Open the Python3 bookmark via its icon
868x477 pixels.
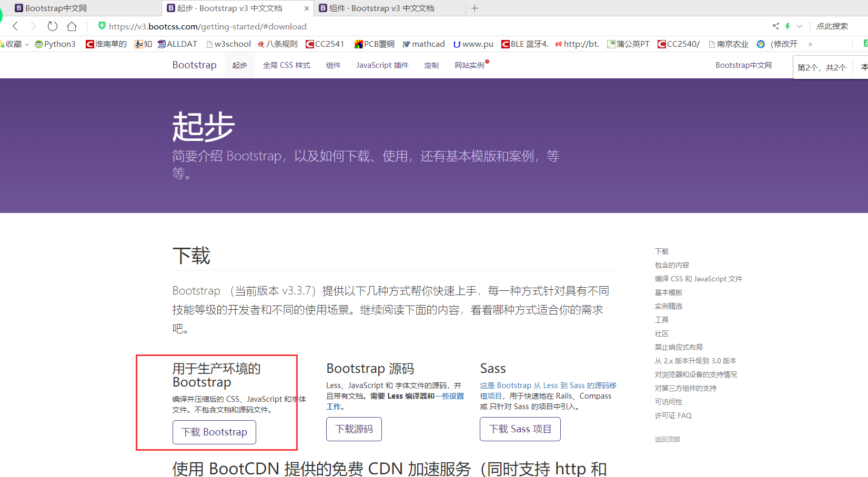[38, 44]
